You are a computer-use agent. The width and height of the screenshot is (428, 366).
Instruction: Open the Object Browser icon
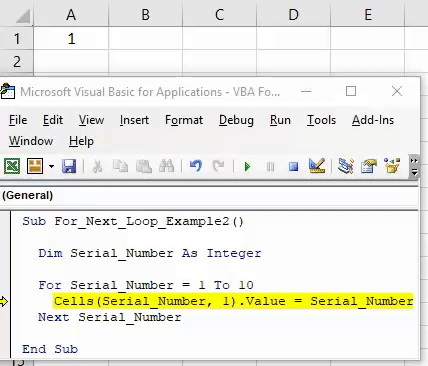coord(392,166)
